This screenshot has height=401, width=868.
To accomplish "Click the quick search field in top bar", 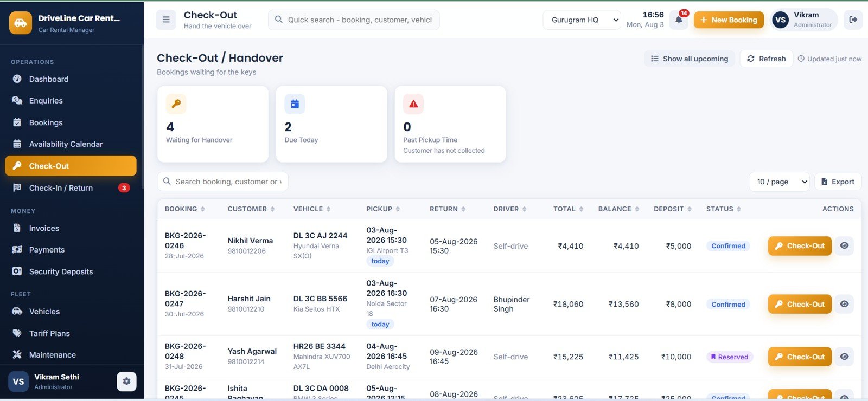I will (x=354, y=20).
